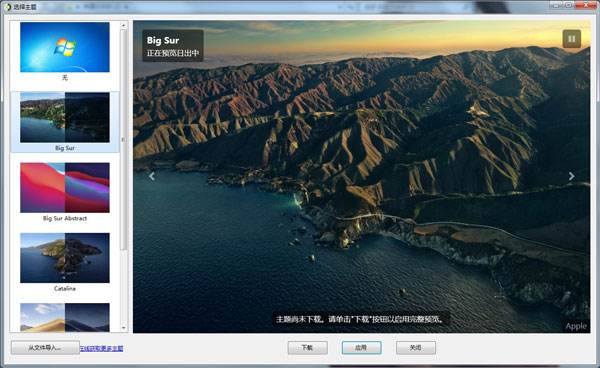Click the app icon in title bar

pyautogui.click(x=8, y=7)
